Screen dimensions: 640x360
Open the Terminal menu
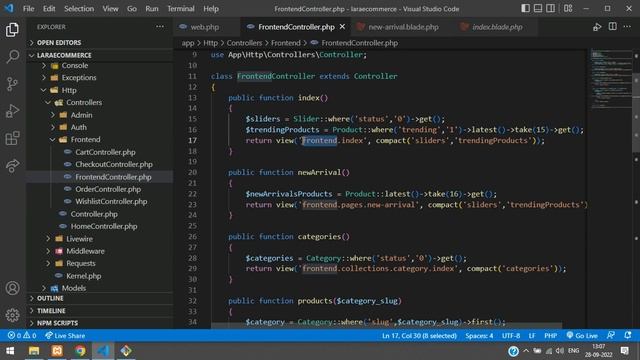(181, 9)
